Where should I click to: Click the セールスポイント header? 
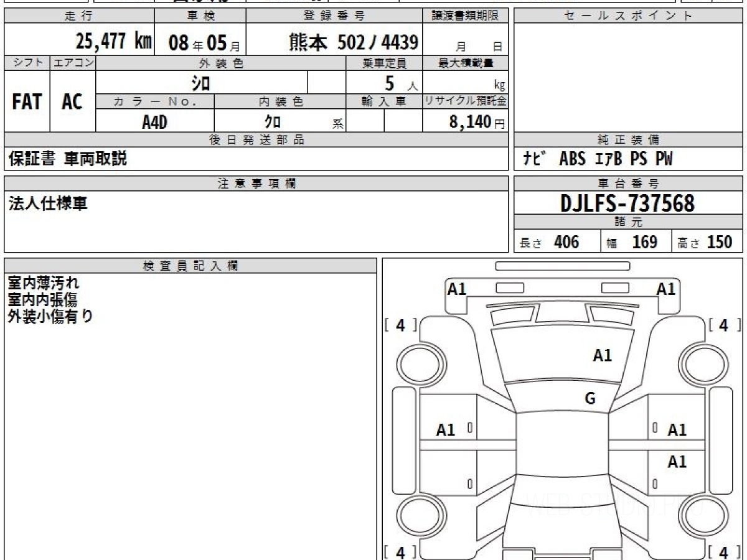(628, 16)
